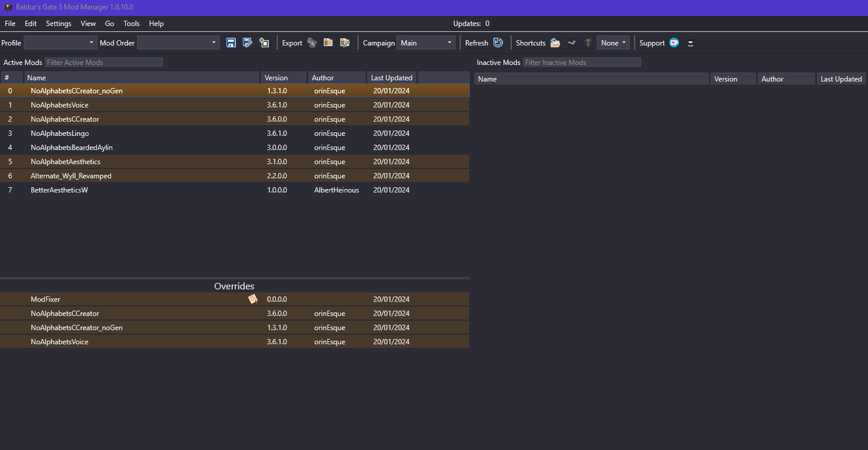
Task: Select the NoAlphabetsLingo mod row
Action: [235, 134]
